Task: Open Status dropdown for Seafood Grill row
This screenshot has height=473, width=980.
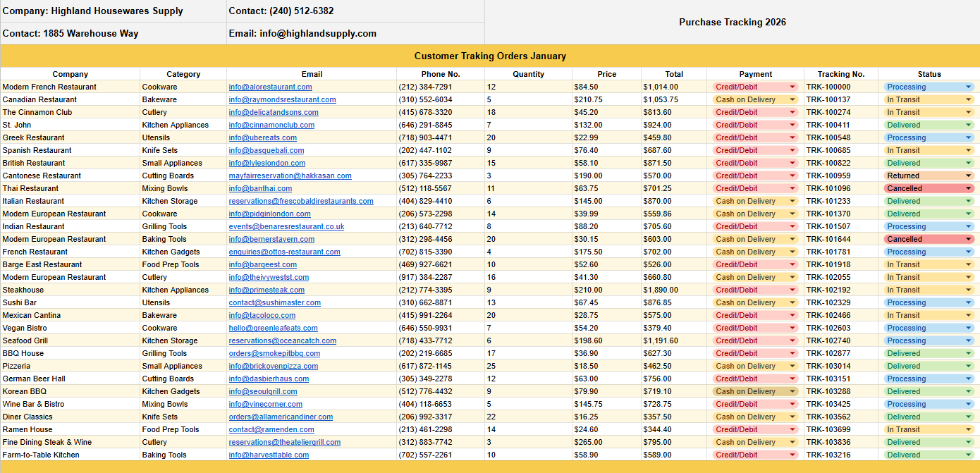Action: 929,340
